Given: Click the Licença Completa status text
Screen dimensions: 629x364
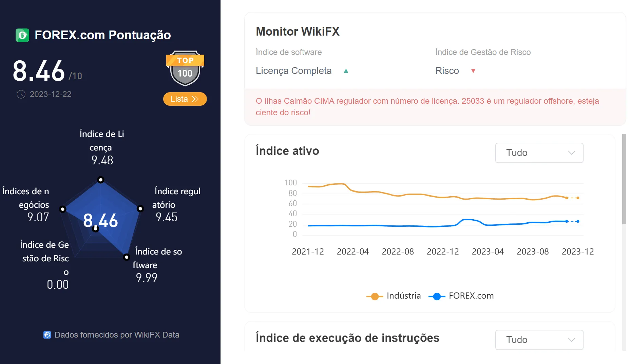Looking at the screenshot, I should 294,71.
